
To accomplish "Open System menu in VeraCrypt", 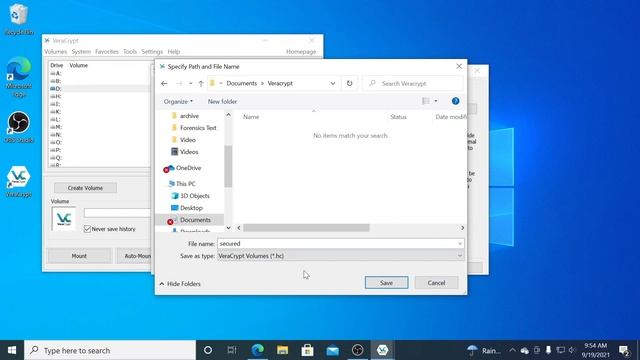I will [81, 51].
